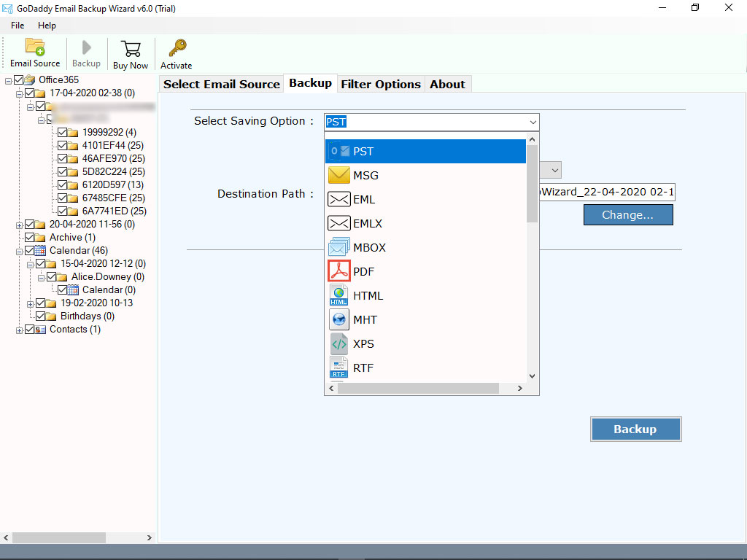Click the Birthdays (0) label

(88, 316)
